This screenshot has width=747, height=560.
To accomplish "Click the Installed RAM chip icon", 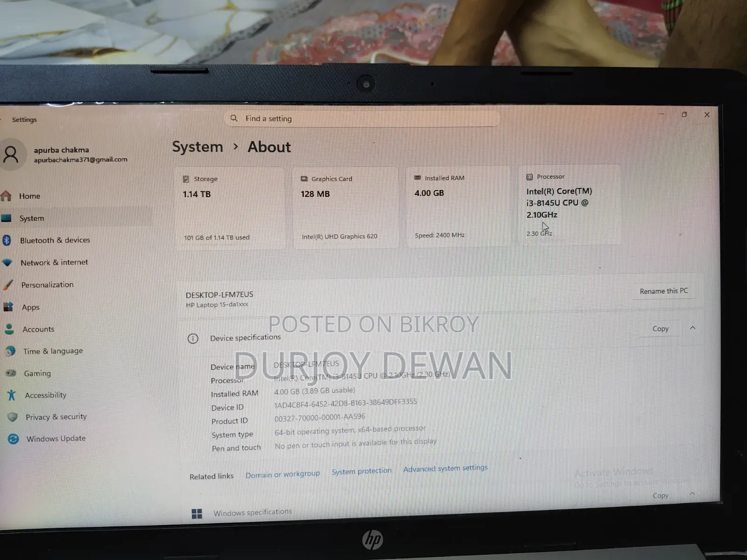I will (418, 178).
